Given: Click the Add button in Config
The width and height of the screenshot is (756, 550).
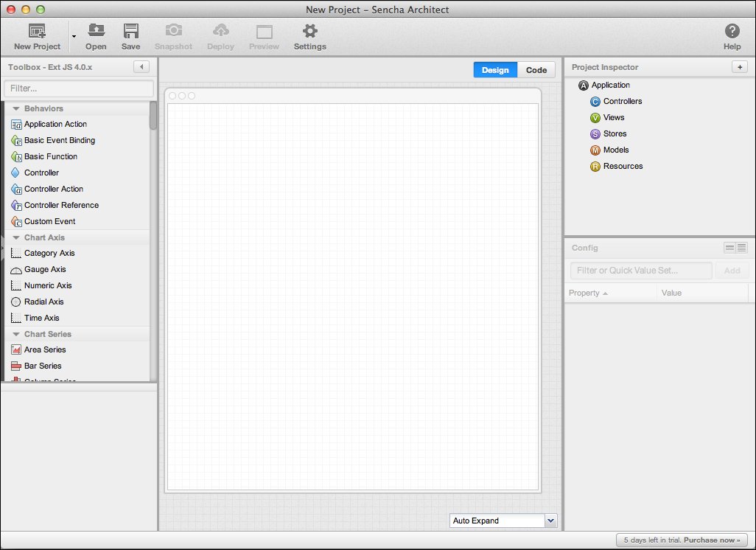Looking at the screenshot, I should pos(732,271).
